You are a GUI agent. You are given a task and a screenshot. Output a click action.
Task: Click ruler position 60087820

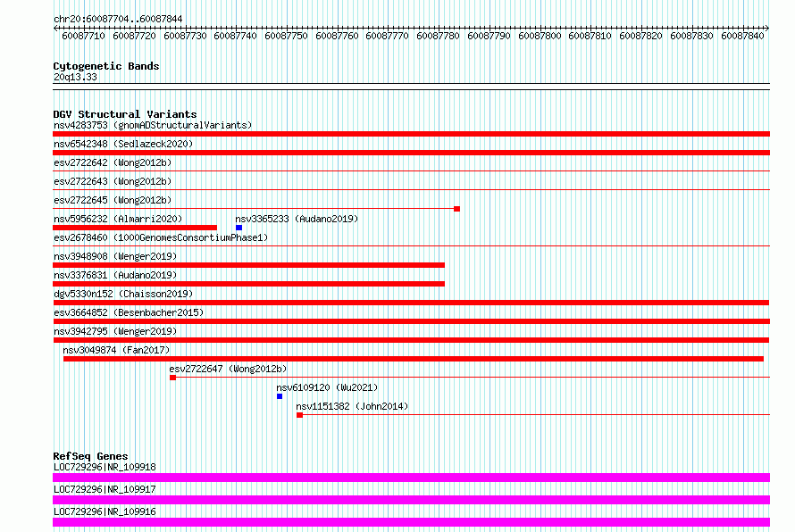pos(640,36)
